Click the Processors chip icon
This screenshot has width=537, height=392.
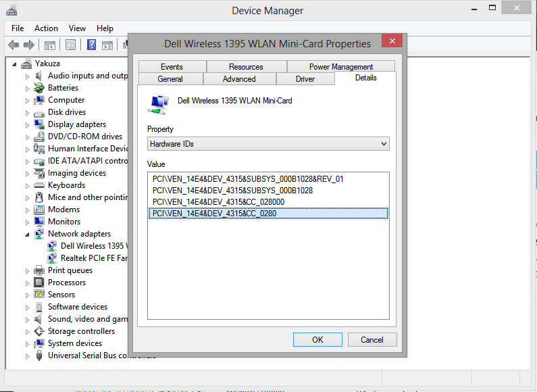(x=39, y=283)
